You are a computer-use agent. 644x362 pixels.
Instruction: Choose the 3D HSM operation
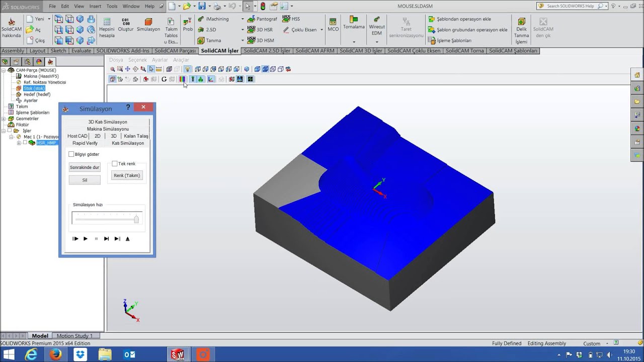pos(261,40)
